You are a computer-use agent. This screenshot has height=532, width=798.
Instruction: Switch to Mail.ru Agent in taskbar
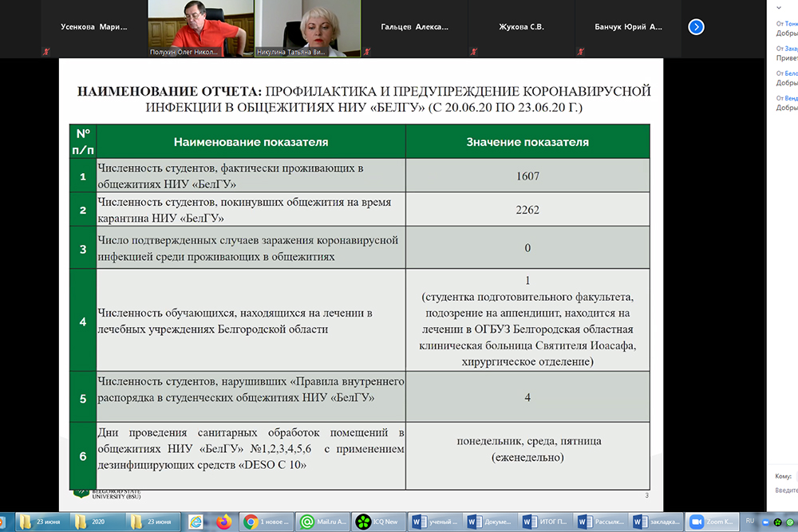[x=321, y=522]
